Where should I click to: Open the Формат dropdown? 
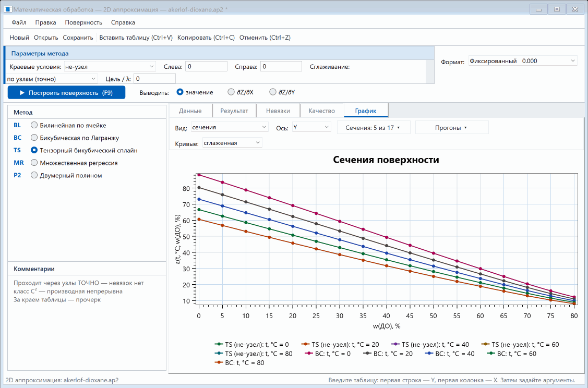point(523,61)
